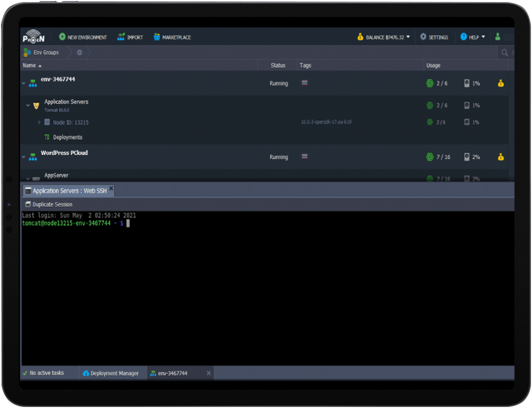Collapse the WordPress PCloud environment row
The height and width of the screenshot is (408, 532).
24,157
